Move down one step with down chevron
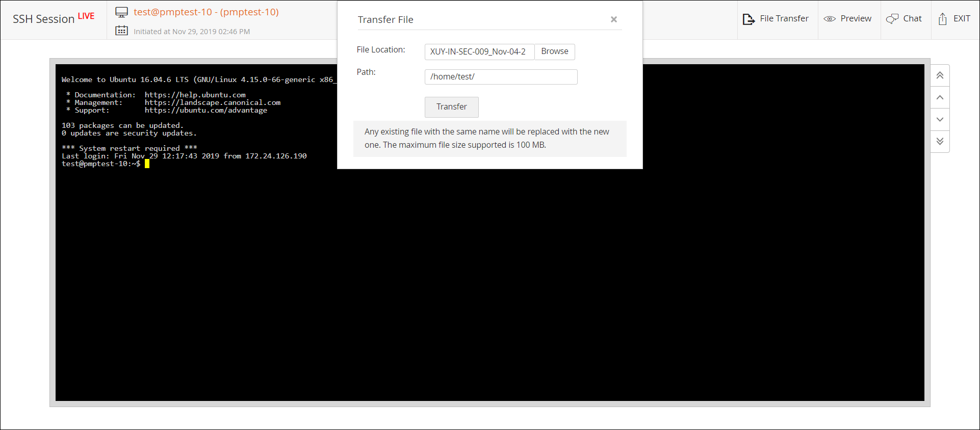 click(x=940, y=119)
